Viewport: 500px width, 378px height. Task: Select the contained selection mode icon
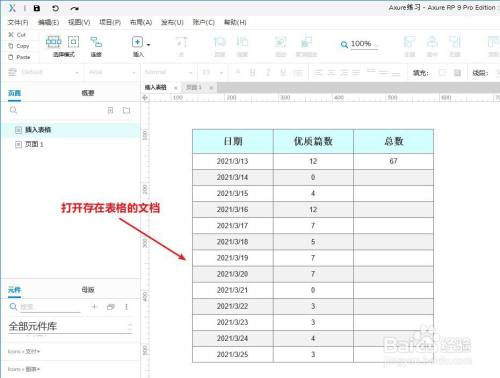coord(74,42)
